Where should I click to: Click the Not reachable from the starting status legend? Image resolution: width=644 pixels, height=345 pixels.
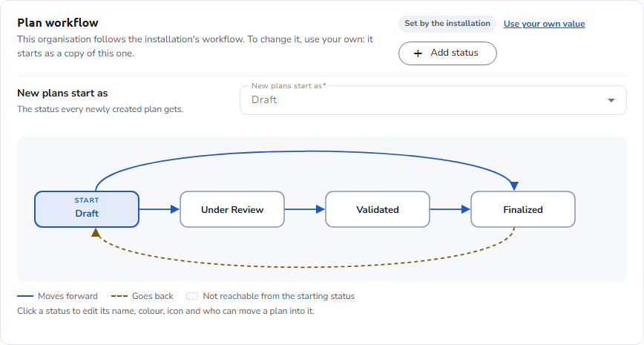click(x=270, y=296)
